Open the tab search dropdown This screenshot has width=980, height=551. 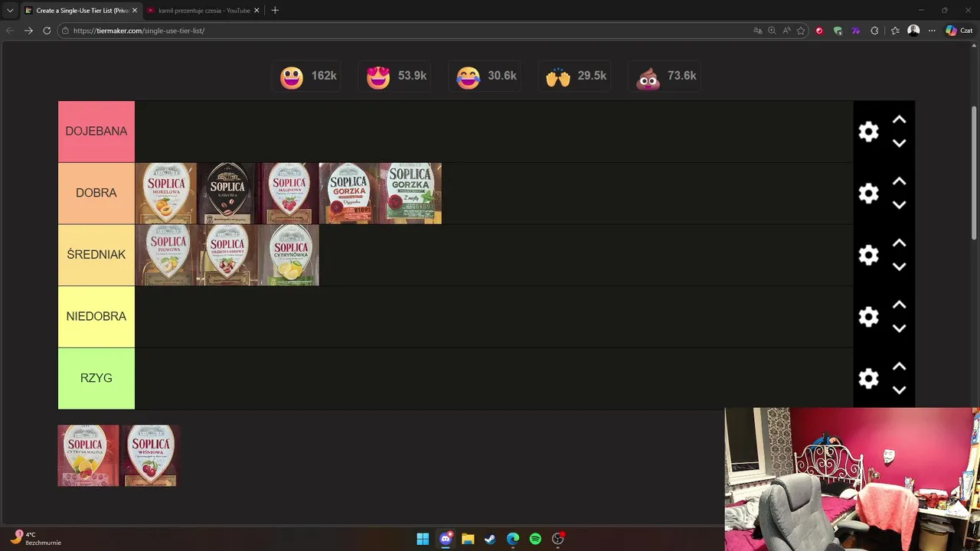click(10, 11)
